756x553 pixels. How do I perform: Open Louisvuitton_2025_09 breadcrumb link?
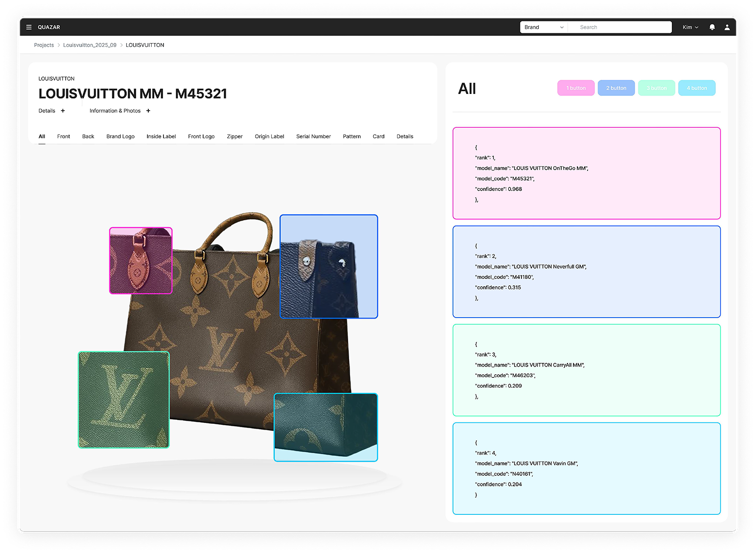coord(90,45)
